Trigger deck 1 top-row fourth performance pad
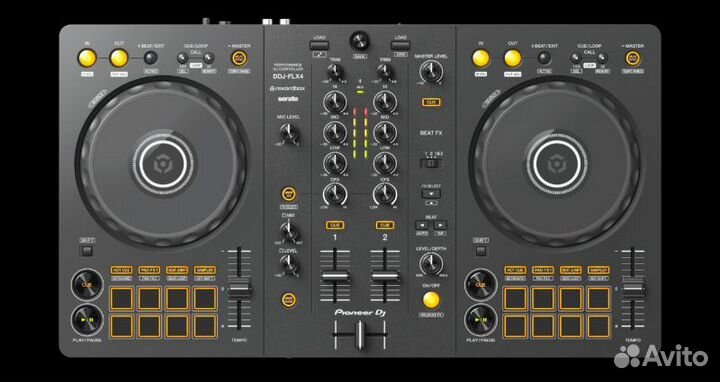This screenshot has width=720, height=382. tap(205, 299)
